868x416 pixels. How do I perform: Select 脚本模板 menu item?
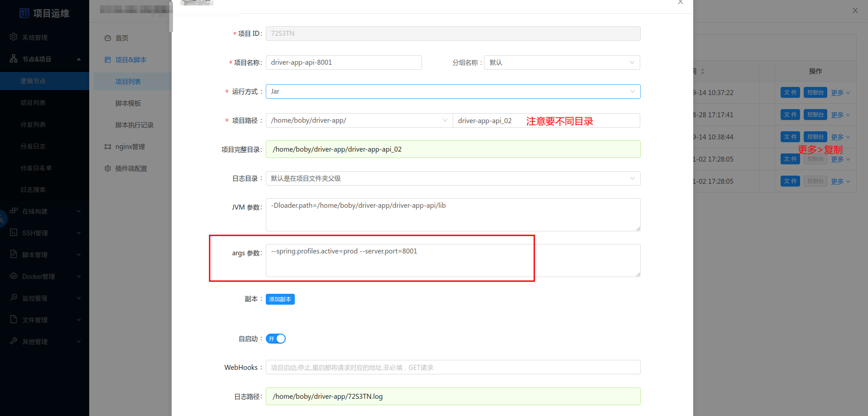[x=128, y=103]
